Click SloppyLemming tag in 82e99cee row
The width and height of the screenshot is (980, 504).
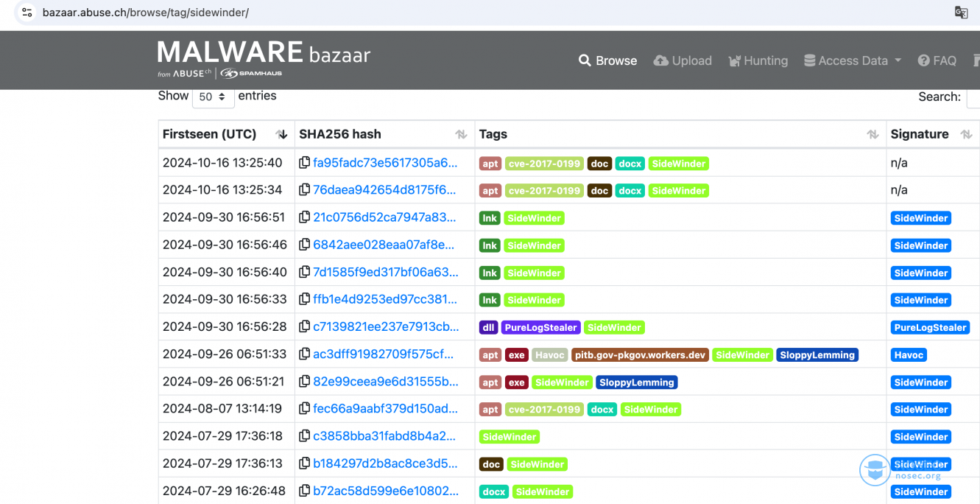(637, 382)
